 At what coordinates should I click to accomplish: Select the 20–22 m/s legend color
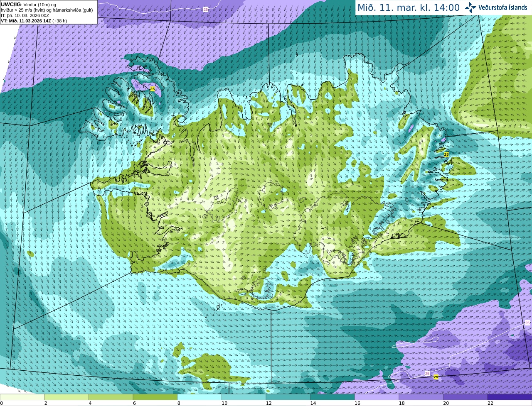point(465,397)
